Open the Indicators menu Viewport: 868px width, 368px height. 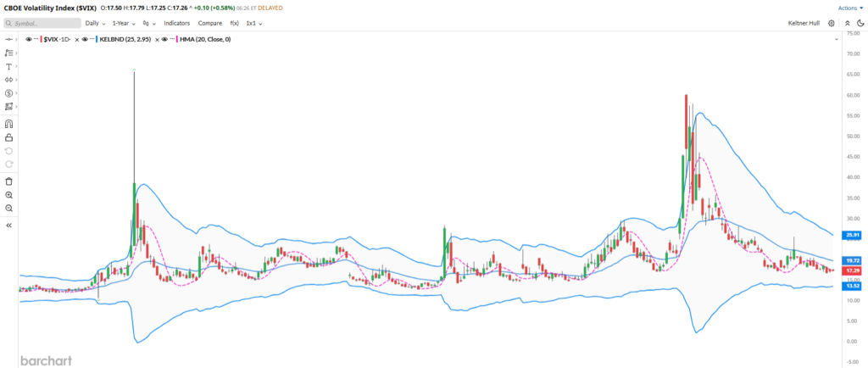(177, 23)
